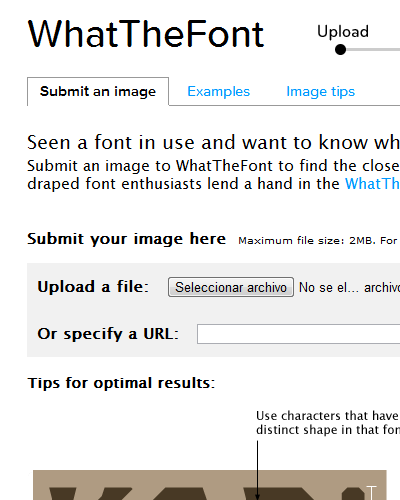Select the Upload step label
The width and height of the screenshot is (400, 500).
[343, 32]
